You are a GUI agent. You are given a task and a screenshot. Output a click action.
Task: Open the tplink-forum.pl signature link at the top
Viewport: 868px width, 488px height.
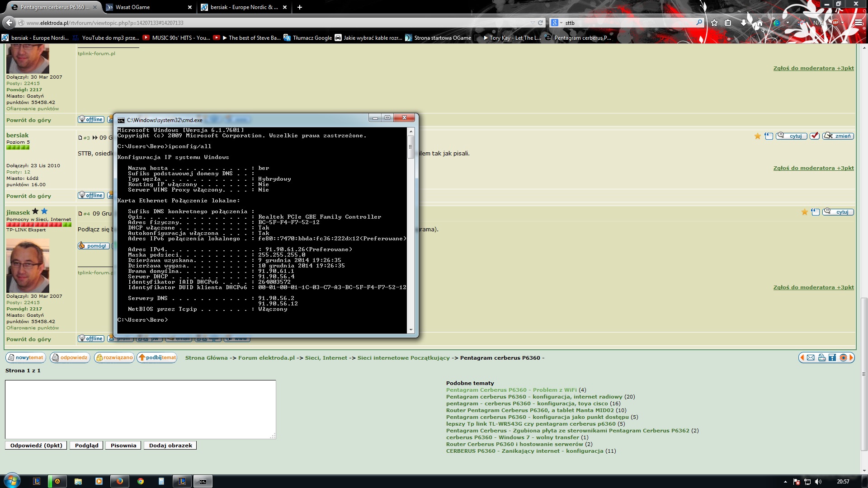[x=96, y=53]
